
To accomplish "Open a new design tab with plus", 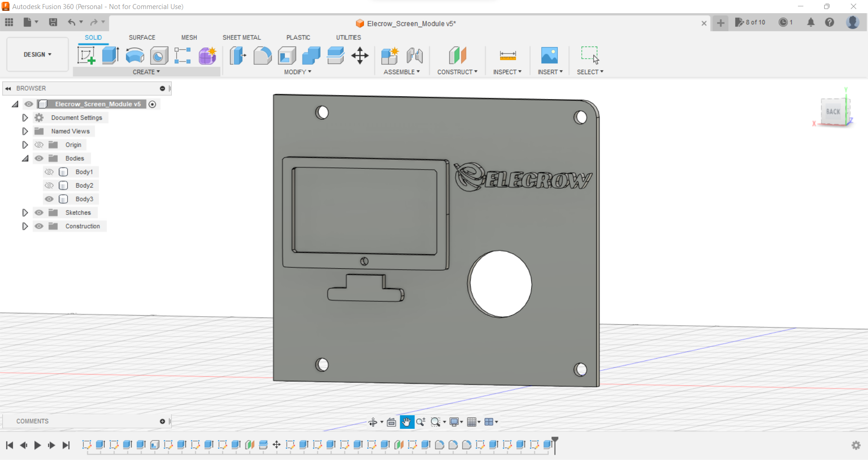I will point(721,23).
